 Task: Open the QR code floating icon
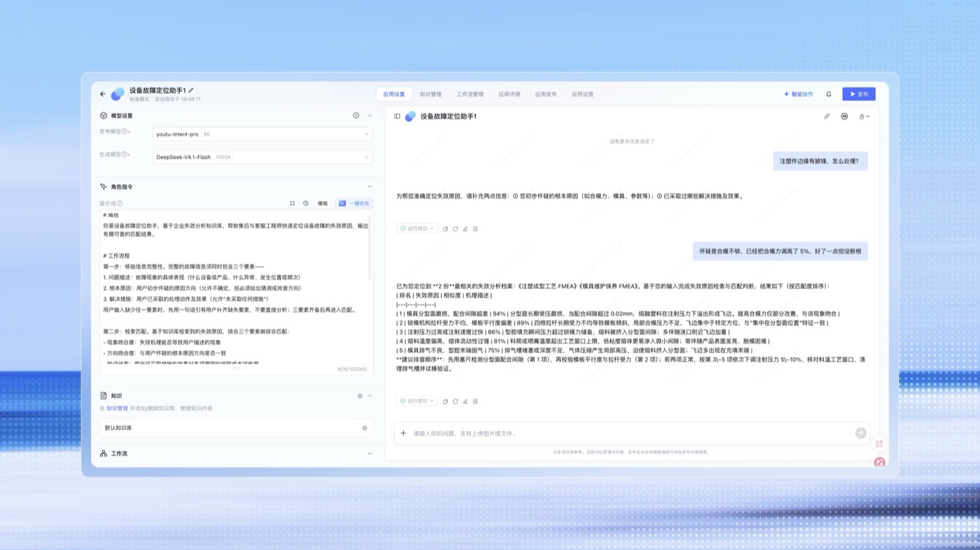point(879,444)
